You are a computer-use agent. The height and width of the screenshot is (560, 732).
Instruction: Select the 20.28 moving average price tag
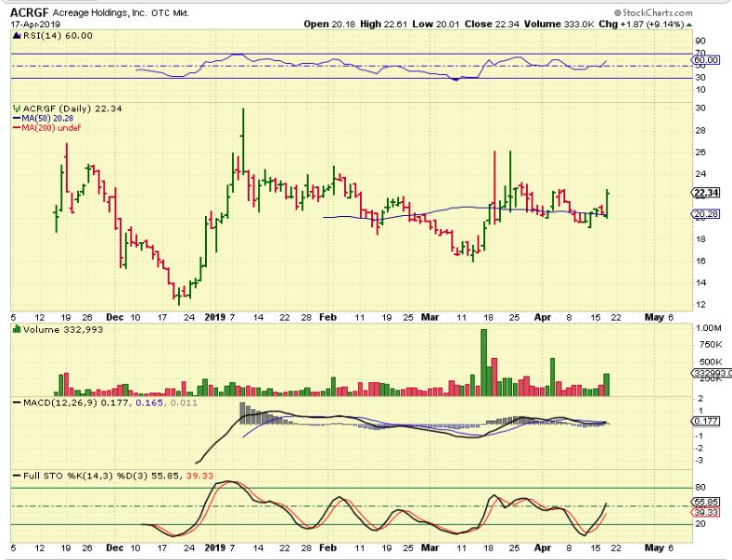(x=707, y=215)
